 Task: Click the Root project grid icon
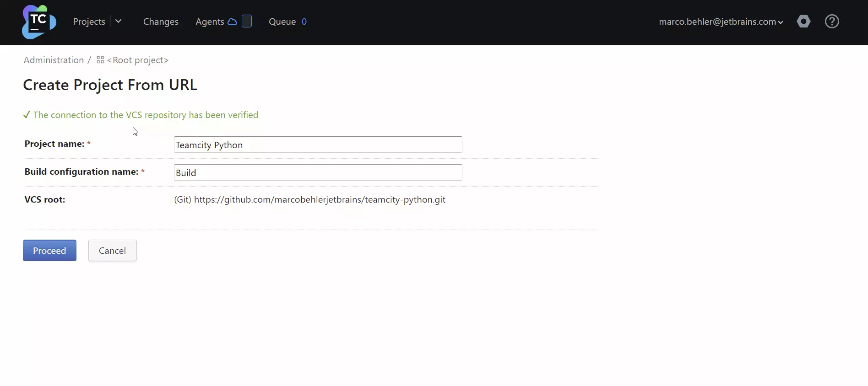pos(100,60)
